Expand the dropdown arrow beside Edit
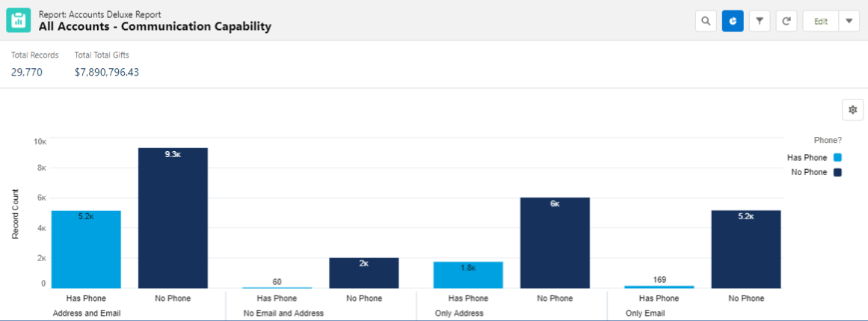The height and width of the screenshot is (321, 868). coord(849,21)
